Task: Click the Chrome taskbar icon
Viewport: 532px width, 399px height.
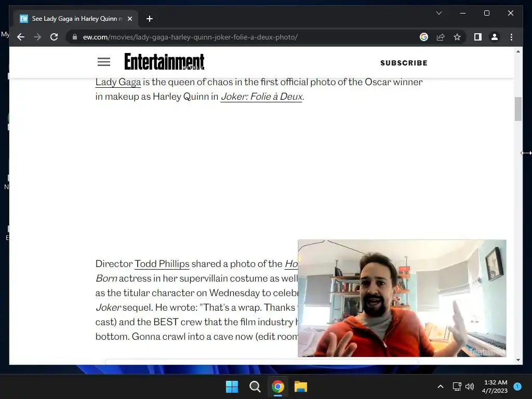Action: point(277,387)
